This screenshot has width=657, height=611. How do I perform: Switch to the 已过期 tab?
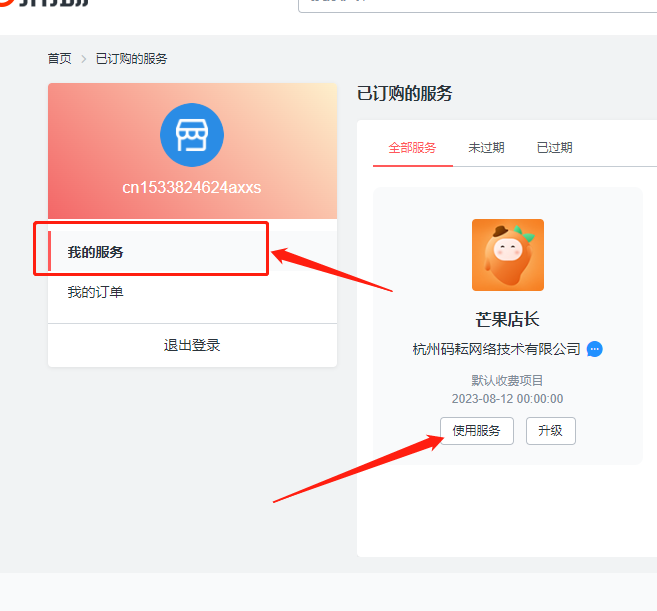coord(554,147)
